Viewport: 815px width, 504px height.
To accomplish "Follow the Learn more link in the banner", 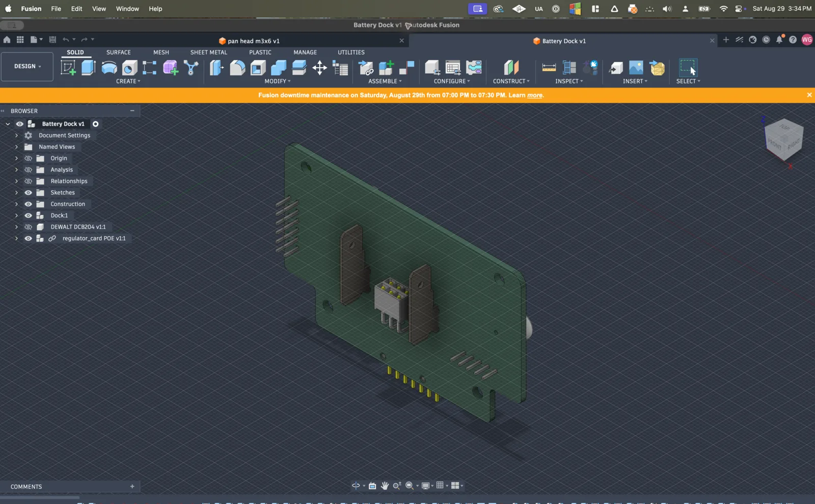I will click(x=535, y=95).
